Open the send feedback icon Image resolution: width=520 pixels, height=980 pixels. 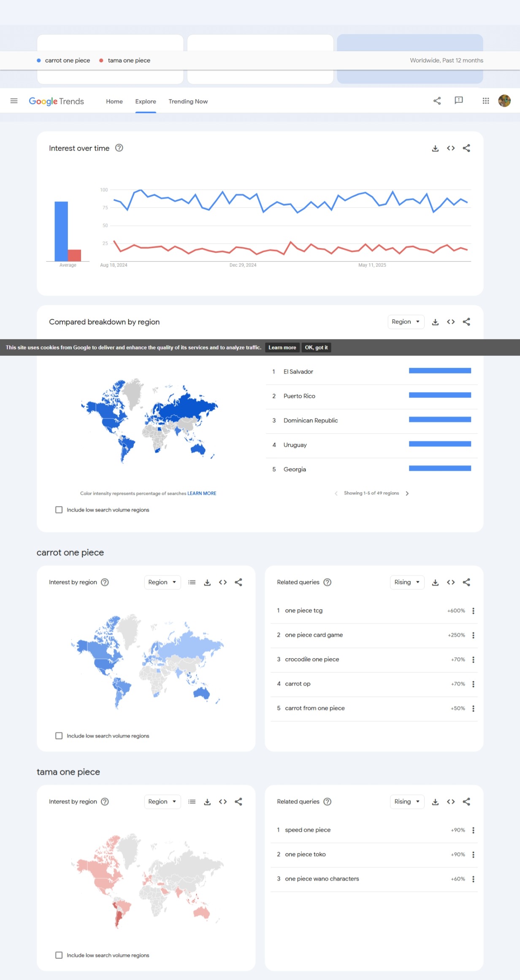(459, 100)
